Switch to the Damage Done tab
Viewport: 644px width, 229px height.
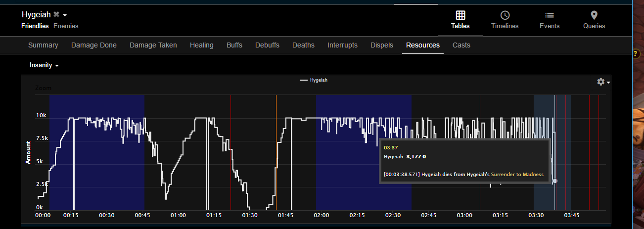coord(94,45)
